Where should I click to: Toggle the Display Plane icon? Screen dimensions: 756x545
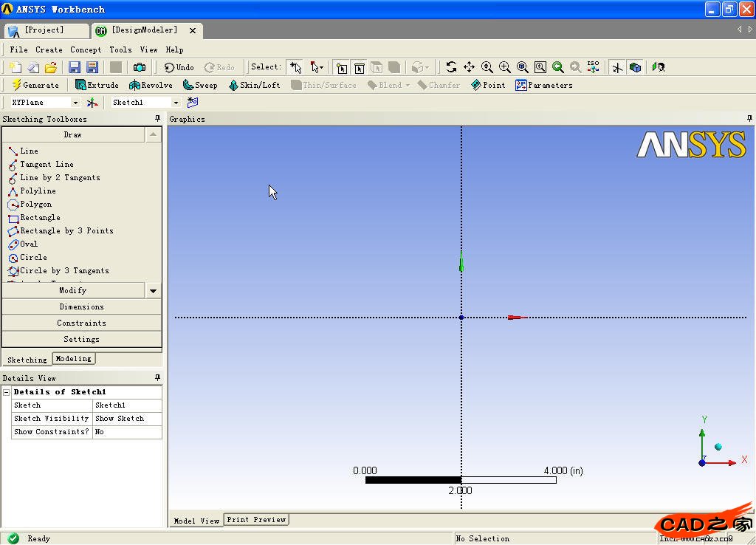[617, 67]
